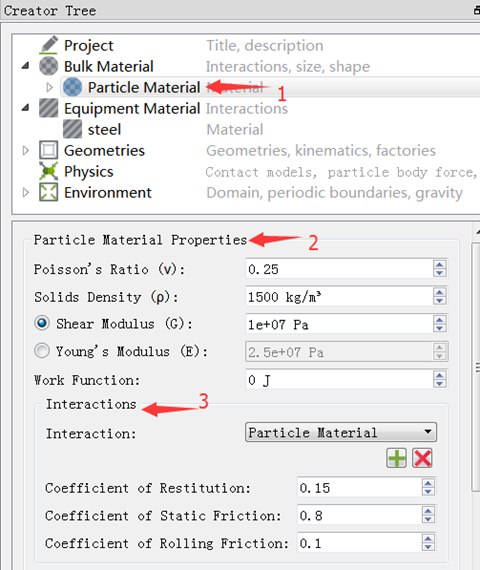The width and height of the screenshot is (480, 570).
Task: Collapse the Equipment Material tree node
Action: click(25, 108)
